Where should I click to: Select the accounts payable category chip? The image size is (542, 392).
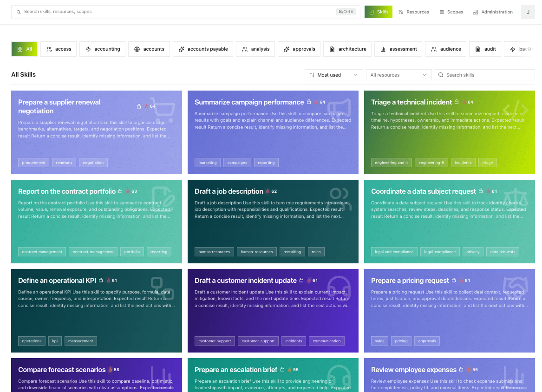point(203,49)
